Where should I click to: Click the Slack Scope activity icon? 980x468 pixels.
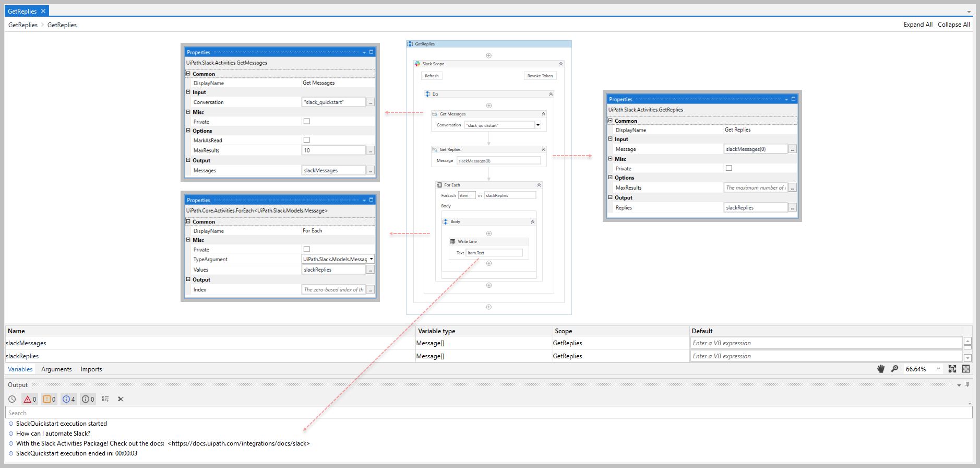[x=417, y=64]
